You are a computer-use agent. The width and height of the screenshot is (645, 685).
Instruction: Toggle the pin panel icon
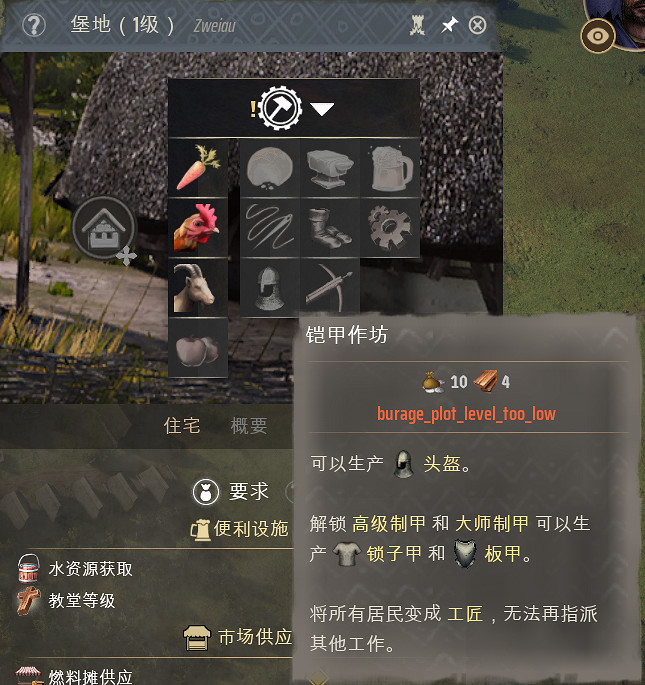pos(449,25)
